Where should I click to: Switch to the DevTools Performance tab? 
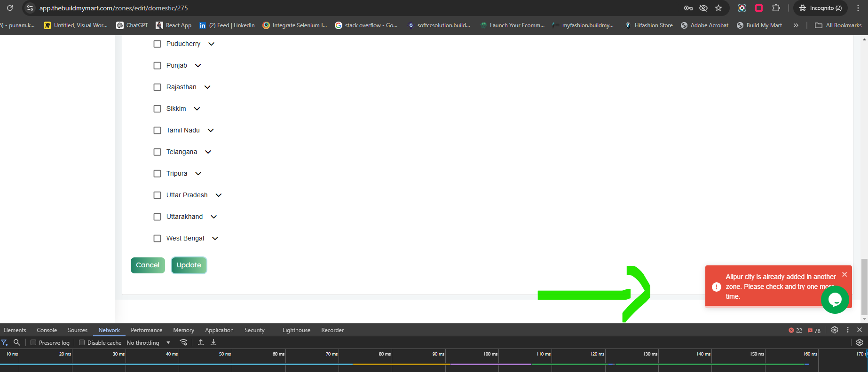click(147, 330)
